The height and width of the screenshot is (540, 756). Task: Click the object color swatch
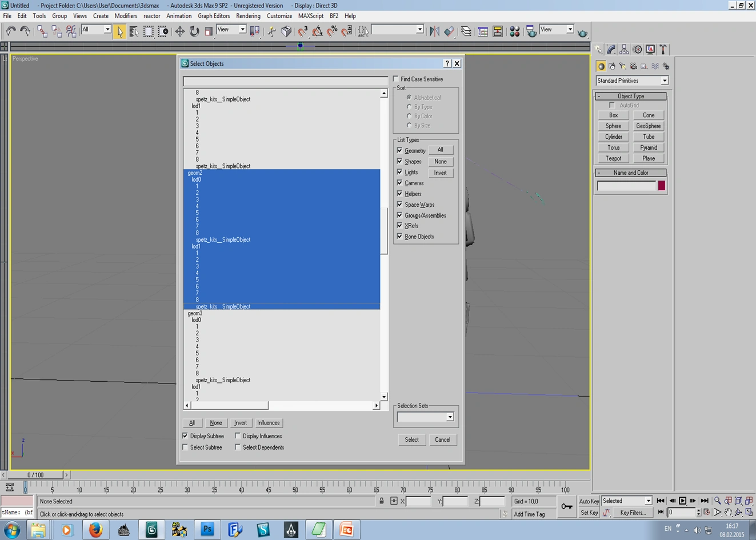(x=661, y=186)
